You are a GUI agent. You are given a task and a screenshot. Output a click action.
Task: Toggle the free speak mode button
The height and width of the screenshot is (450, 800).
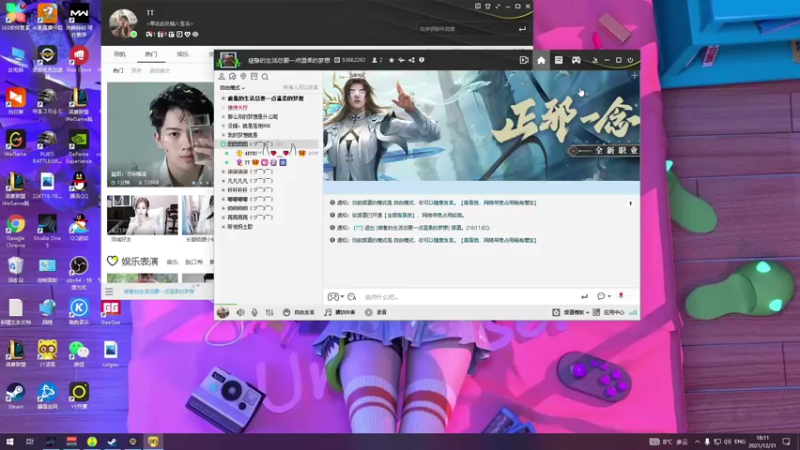point(299,312)
